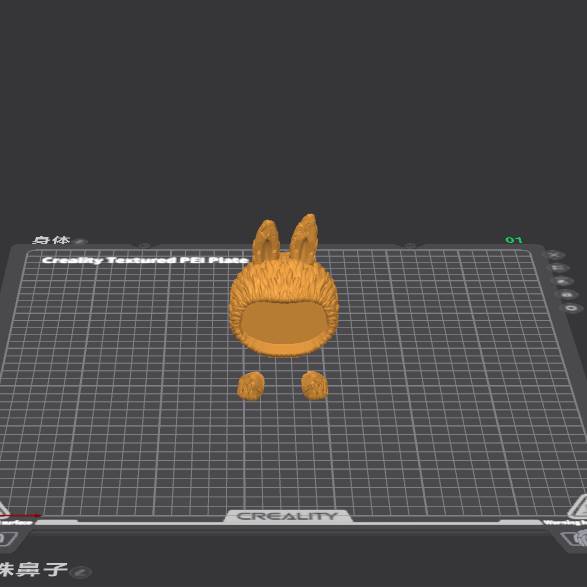
Task: Select the left small fur foot model
Action: (251, 385)
